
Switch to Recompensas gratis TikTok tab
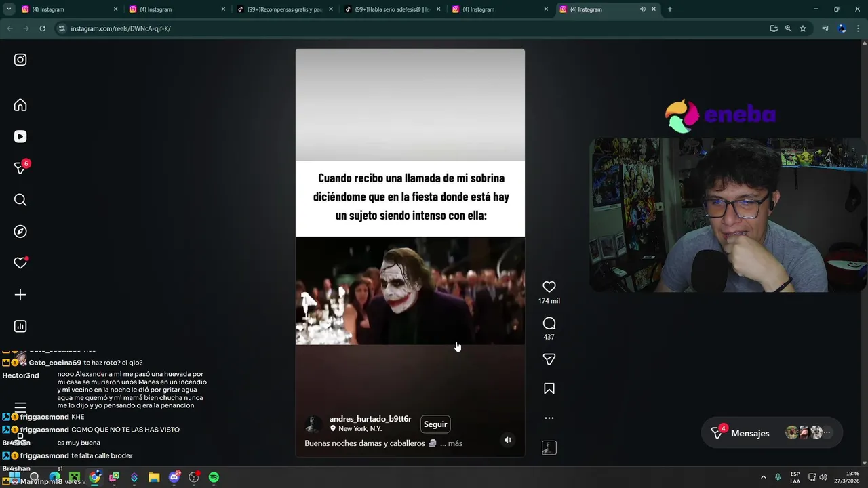[x=283, y=9]
